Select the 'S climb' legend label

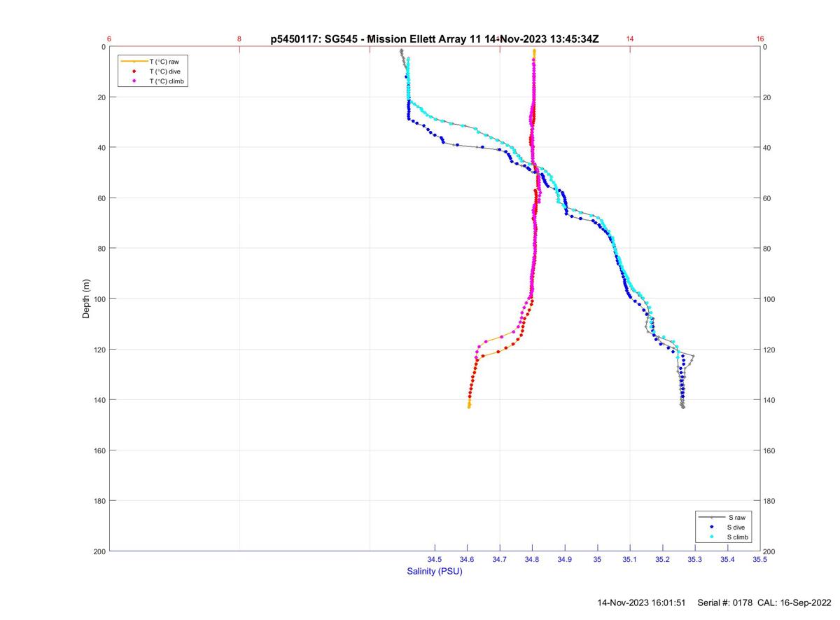(738, 537)
